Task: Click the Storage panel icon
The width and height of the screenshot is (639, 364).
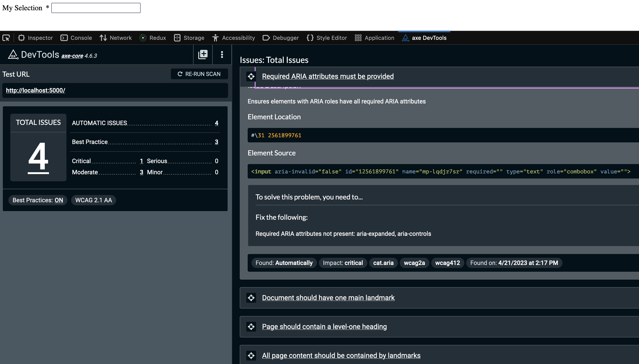Action: (x=177, y=38)
